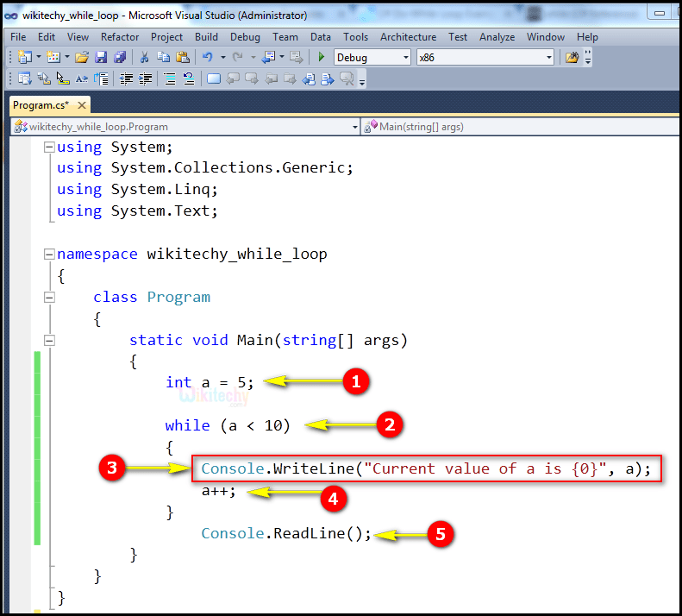Uncomment the selected lines icon
Screen dimensions: 682x616
pos(188,79)
